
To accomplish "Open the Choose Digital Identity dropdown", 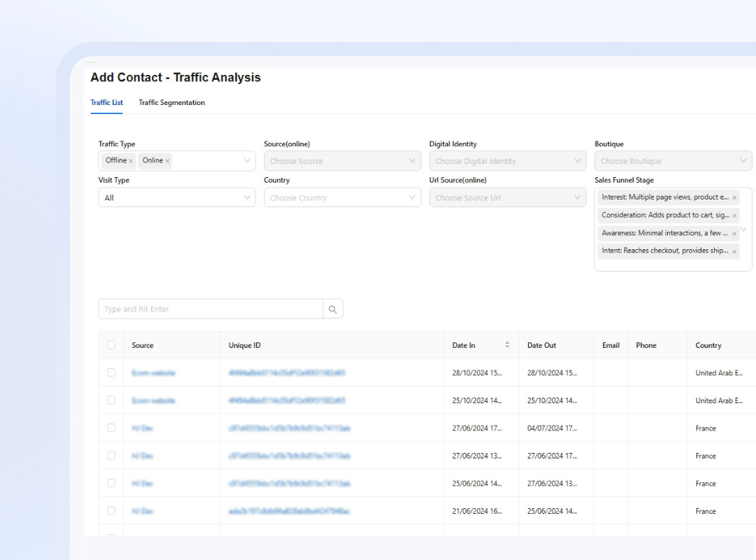I will (x=507, y=161).
